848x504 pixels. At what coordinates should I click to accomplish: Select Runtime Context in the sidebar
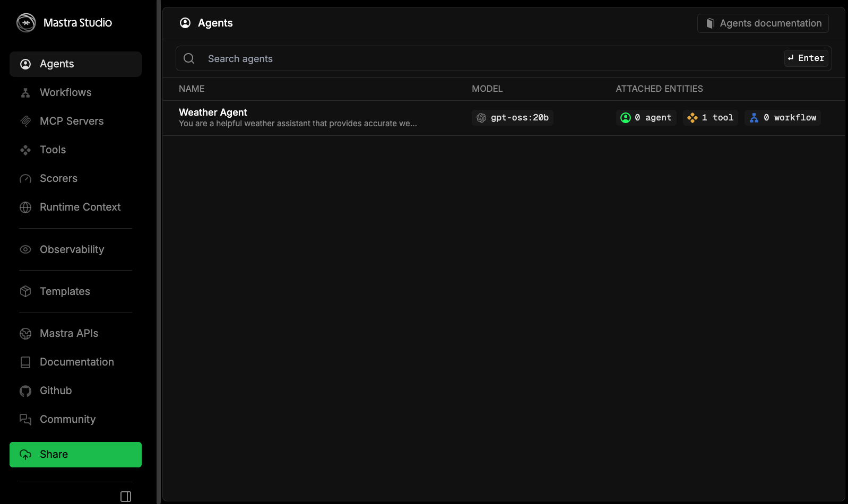coord(75,207)
